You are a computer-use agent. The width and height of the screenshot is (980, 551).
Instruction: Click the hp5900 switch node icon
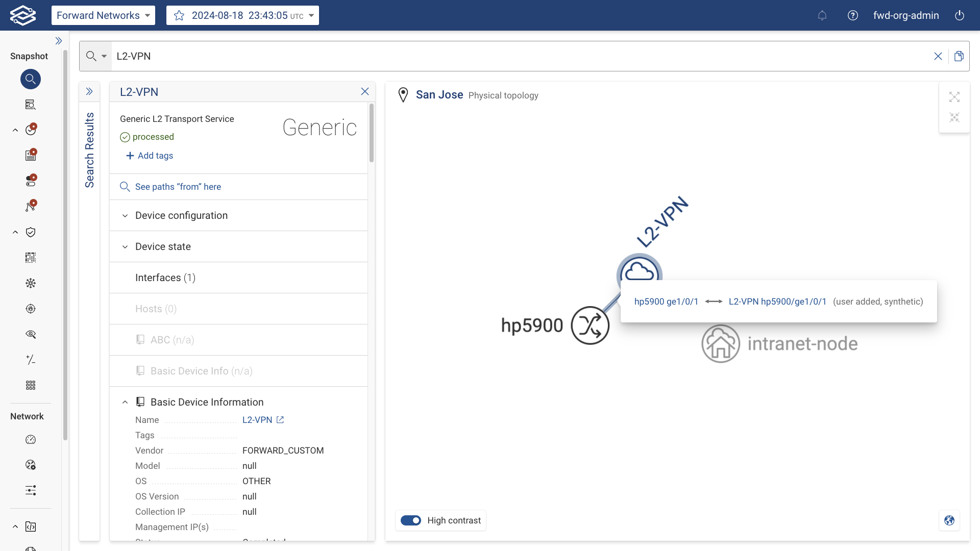pos(590,325)
